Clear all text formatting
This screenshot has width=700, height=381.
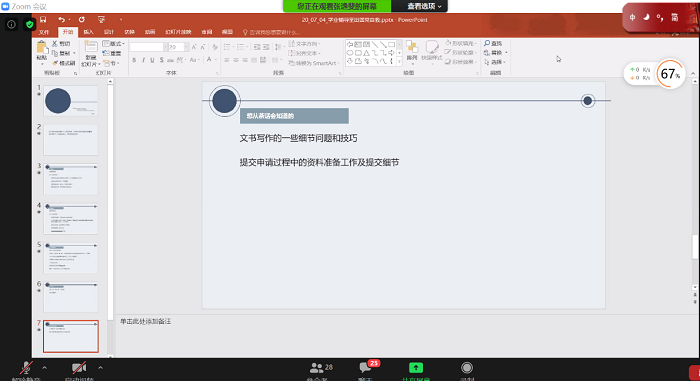coord(215,47)
